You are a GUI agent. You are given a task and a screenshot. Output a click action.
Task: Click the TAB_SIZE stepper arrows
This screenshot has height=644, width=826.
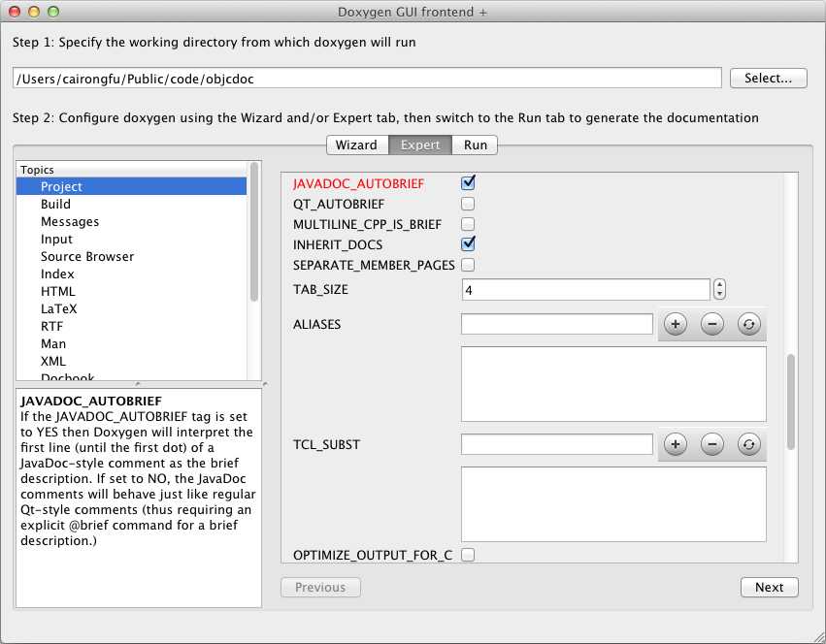[x=719, y=290]
